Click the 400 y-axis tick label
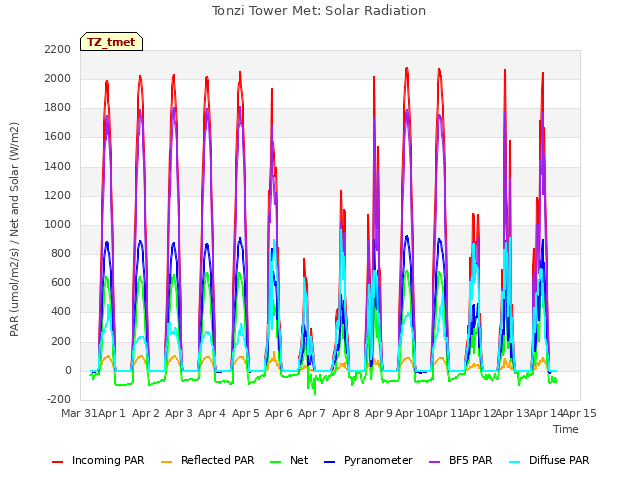640x480 pixels. [x=61, y=311]
